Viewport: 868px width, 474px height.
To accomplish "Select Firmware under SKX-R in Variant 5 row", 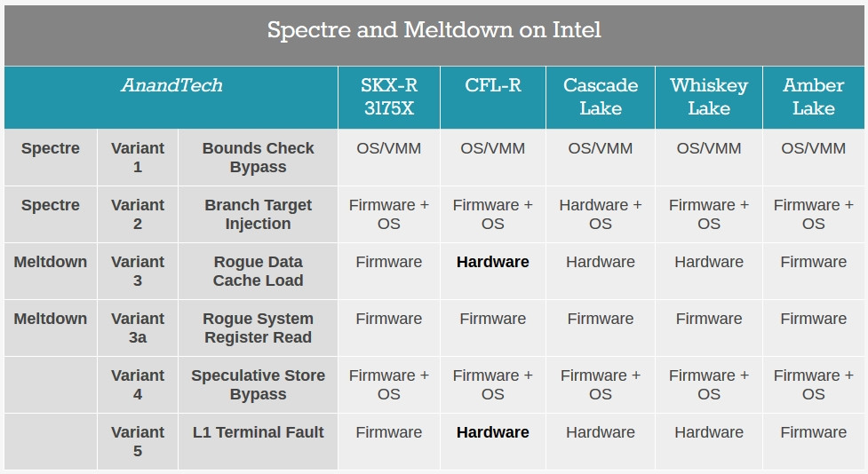I will coord(388,432).
